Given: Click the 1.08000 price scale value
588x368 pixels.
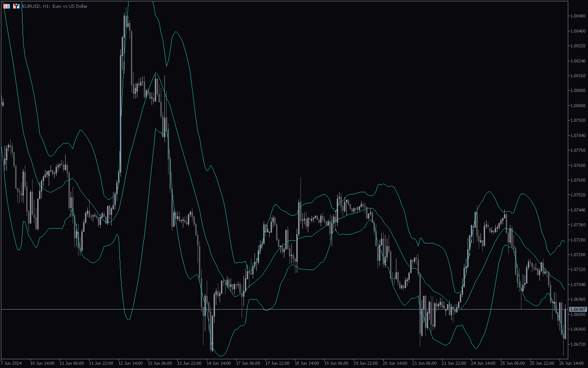Looking at the screenshot, I should tap(577, 105).
